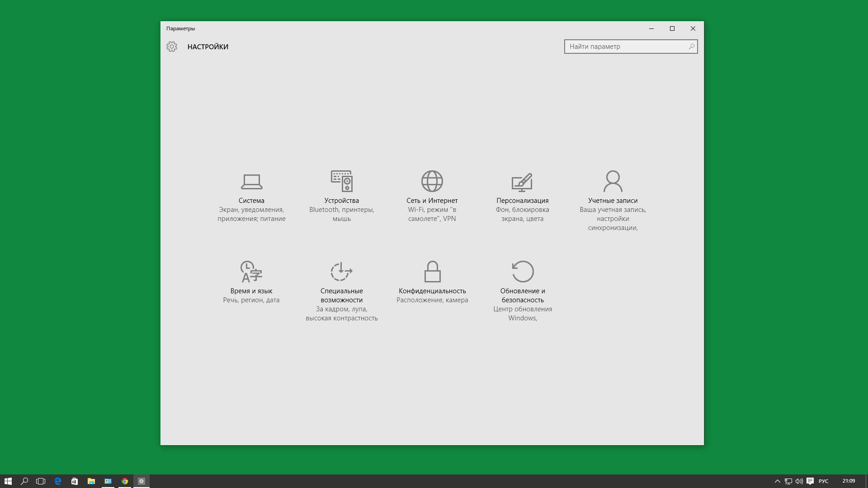Open Конфиденциальность lock icon
This screenshot has height=488, width=868.
[432, 272]
